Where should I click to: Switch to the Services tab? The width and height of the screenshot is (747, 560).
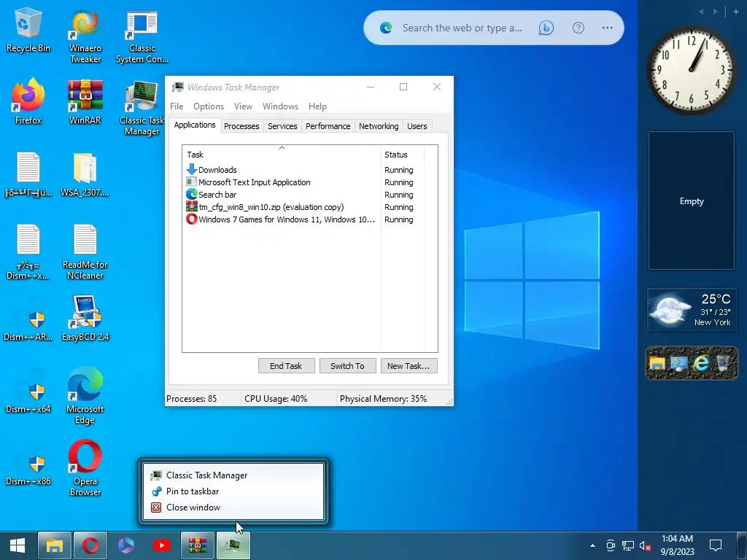pos(282,126)
